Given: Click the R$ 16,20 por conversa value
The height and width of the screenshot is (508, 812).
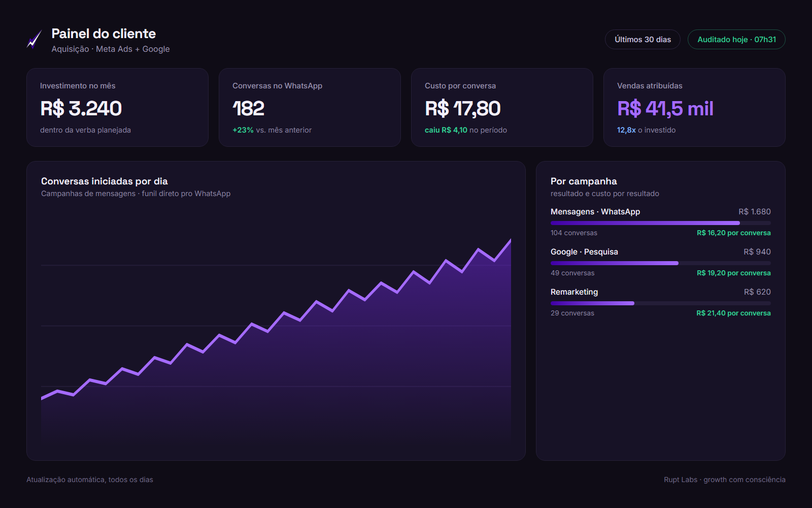Looking at the screenshot, I should pos(733,233).
